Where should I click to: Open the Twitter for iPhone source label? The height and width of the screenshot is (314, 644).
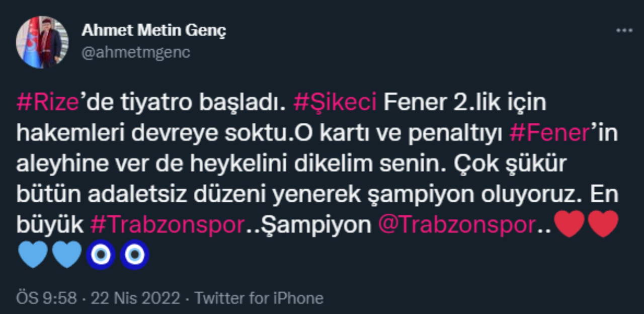259,298
